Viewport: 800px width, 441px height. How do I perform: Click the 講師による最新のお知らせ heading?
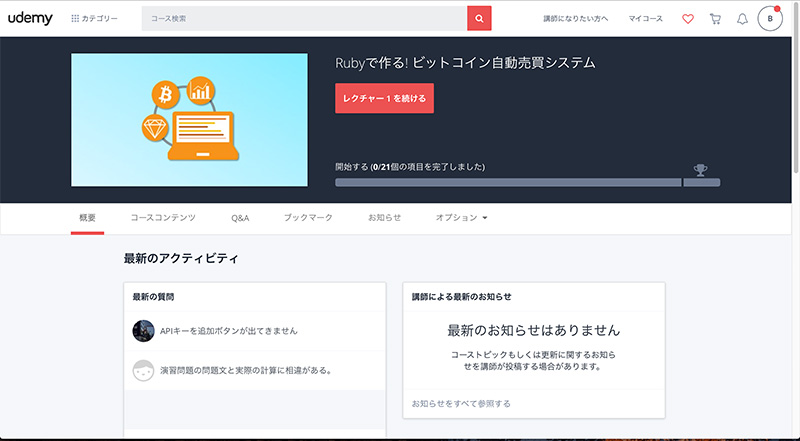461,297
